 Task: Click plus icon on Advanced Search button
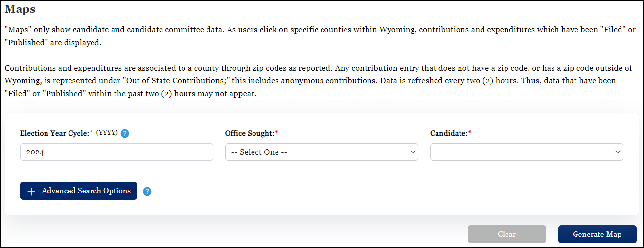[31, 191]
